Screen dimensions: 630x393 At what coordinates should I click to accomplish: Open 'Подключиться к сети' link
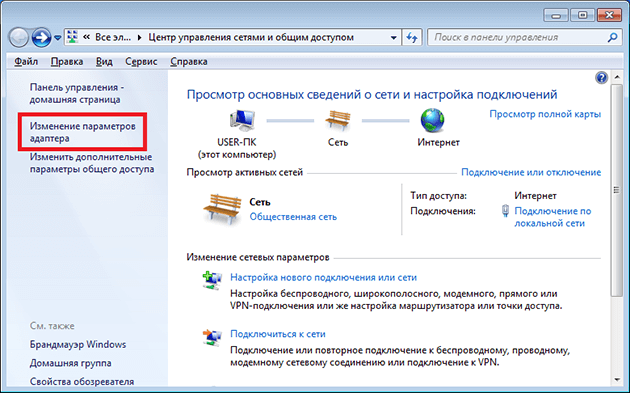coord(278,334)
